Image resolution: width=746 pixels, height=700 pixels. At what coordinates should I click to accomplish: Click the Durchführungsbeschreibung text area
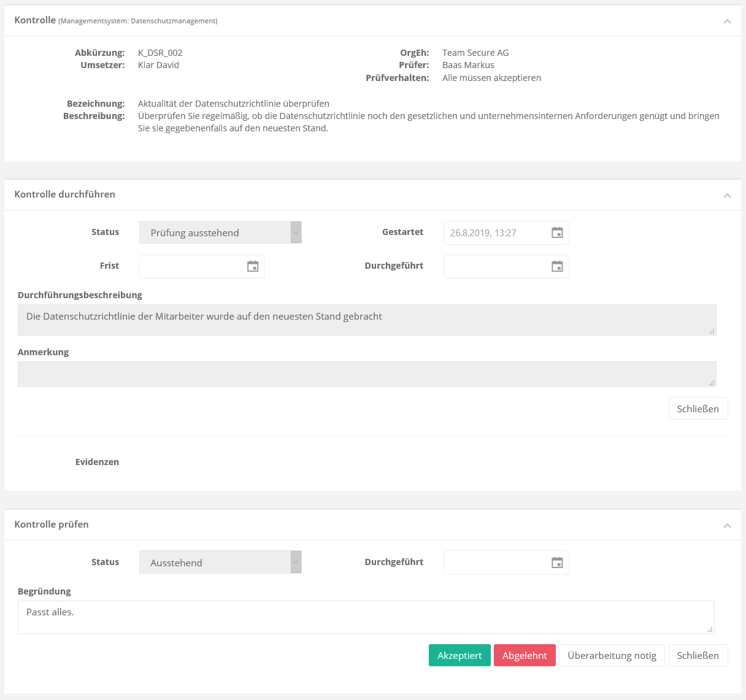coord(366,320)
